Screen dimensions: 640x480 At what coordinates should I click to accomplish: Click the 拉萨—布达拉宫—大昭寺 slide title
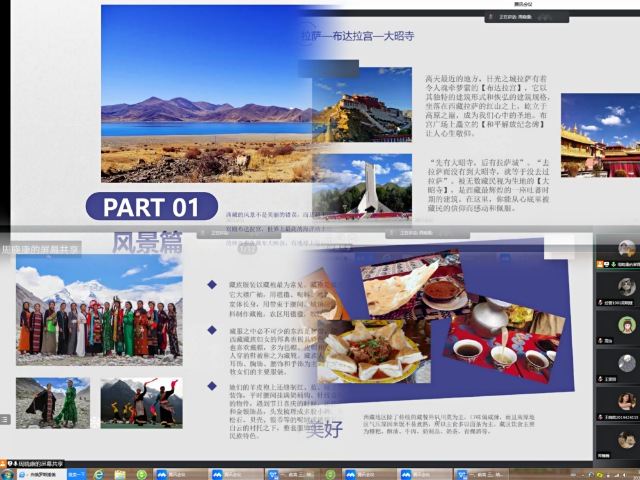click(x=358, y=36)
